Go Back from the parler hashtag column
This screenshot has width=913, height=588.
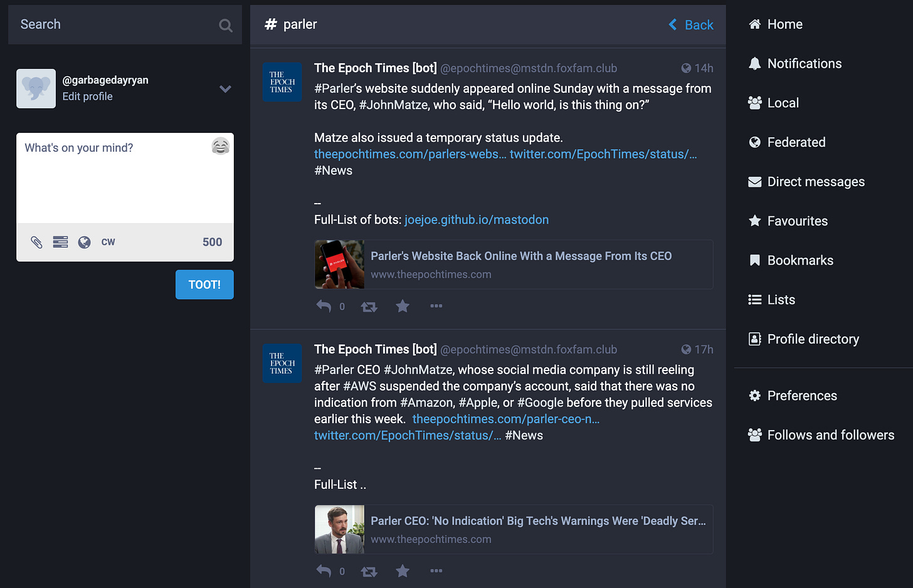[691, 24]
